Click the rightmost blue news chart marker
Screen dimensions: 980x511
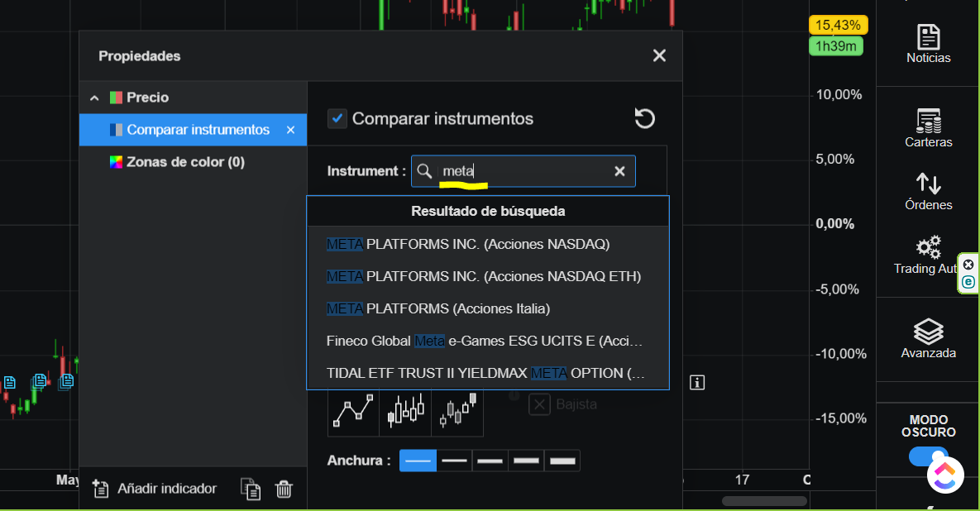point(67,380)
